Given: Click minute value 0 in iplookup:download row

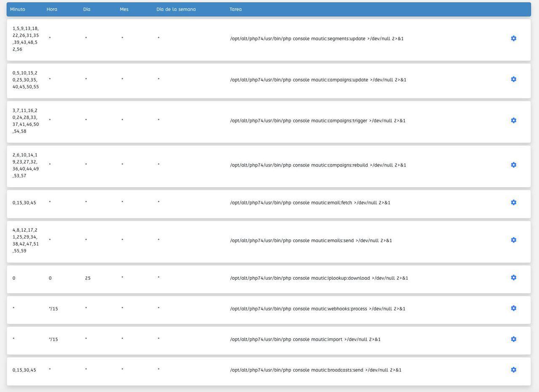Looking at the screenshot, I should coord(14,278).
